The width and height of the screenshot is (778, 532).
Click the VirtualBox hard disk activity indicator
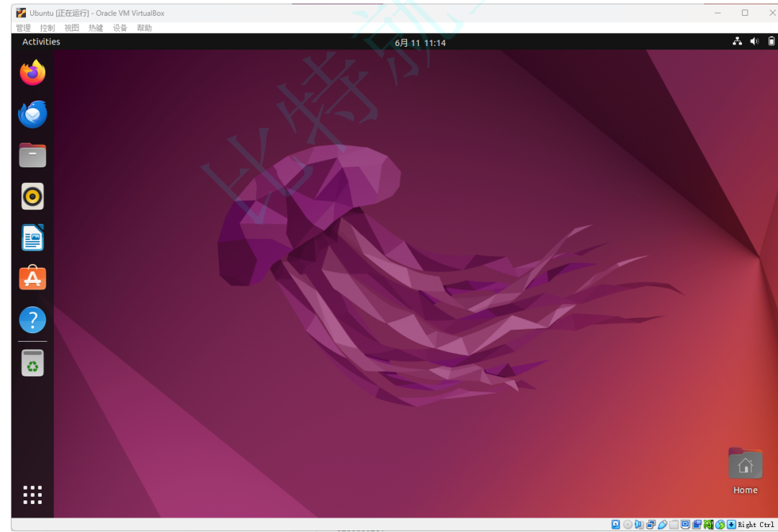click(616, 524)
